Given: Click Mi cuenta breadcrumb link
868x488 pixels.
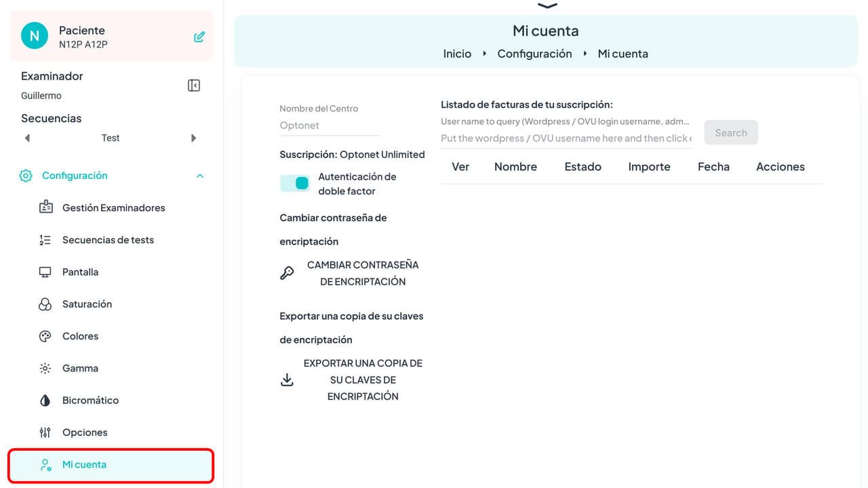Looking at the screenshot, I should (623, 54).
